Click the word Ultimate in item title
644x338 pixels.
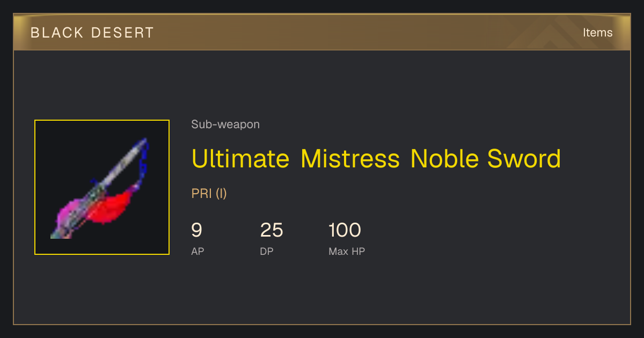tap(240, 159)
